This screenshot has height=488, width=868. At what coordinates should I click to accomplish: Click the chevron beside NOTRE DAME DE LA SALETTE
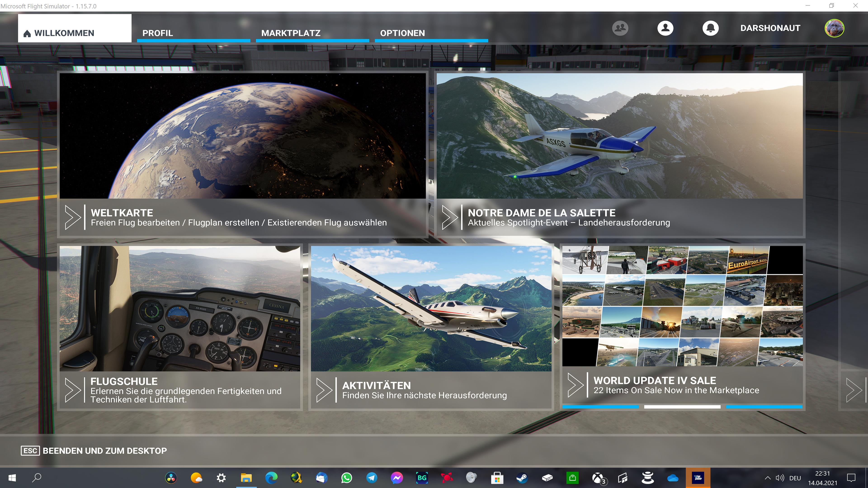[x=450, y=217]
